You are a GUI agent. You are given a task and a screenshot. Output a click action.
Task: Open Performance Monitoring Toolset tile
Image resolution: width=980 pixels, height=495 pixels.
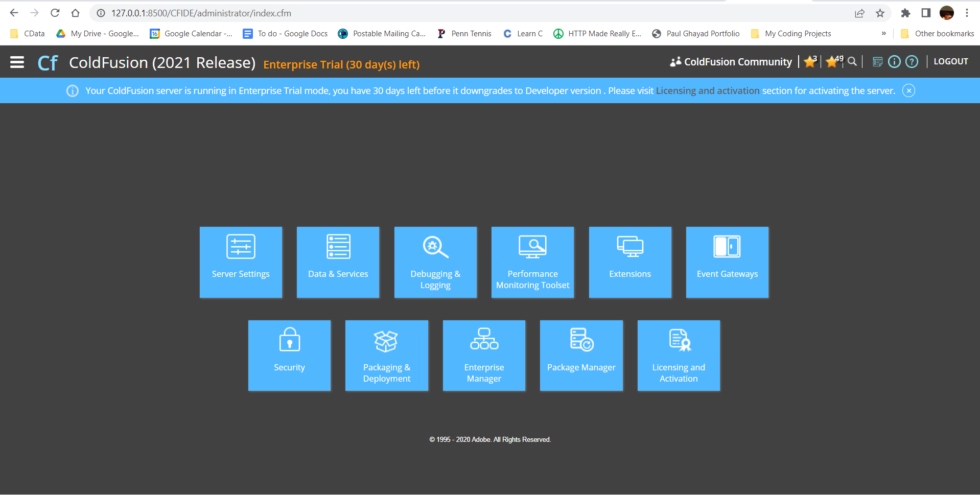point(532,262)
